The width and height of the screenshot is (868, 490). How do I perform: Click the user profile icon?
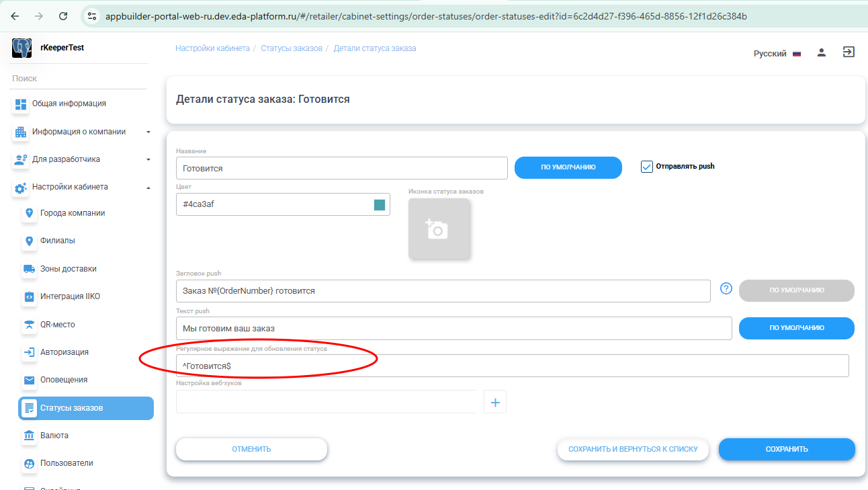click(821, 52)
